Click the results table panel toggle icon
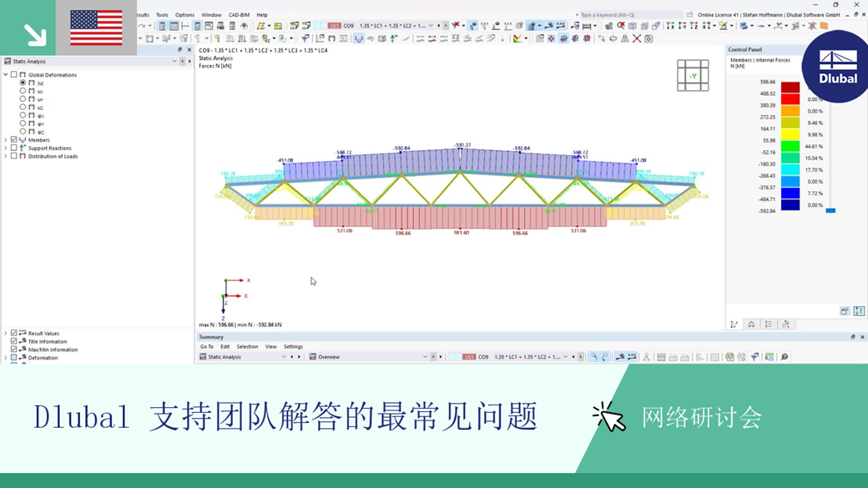Image resolution: width=868 pixels, height=488 pixels. coord(174,26)
